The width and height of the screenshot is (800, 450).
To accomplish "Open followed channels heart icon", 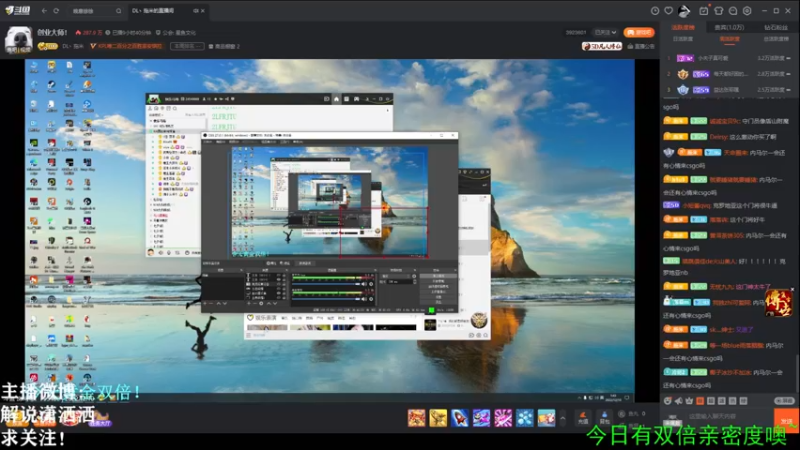I will click(x=668, y=11).
